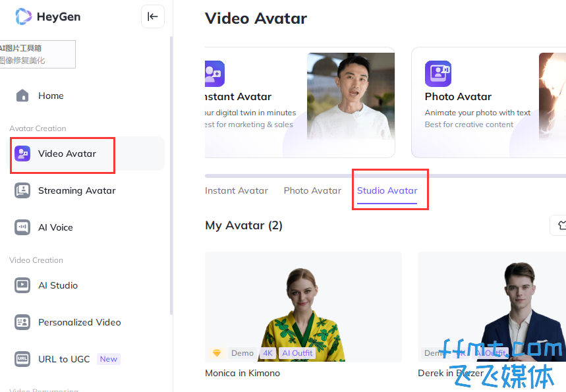Click the Photo Avatar card title

point(458,97)
